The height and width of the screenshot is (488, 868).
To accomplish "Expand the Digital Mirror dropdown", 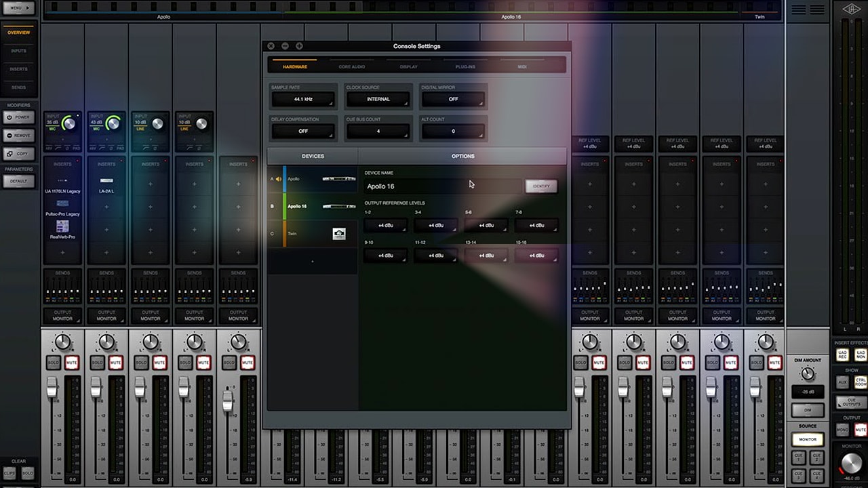I will (x=454, y=100).
